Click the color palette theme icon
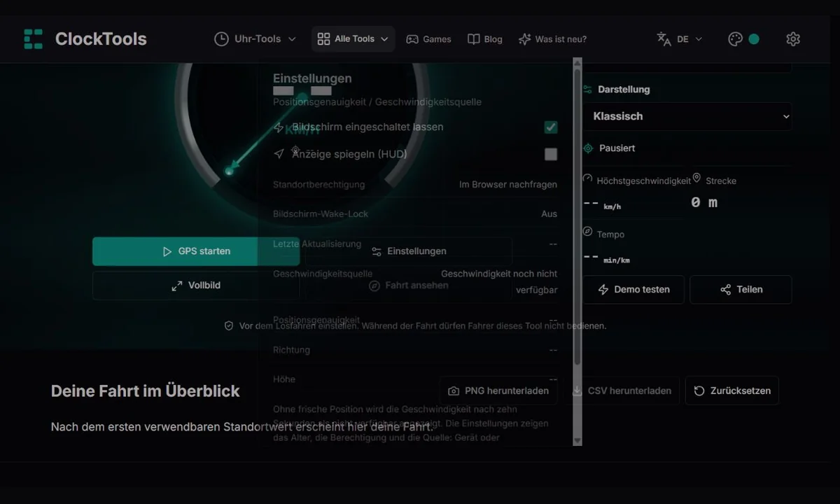The width and height of the screenshot is (840, 504). pos(735,39)
